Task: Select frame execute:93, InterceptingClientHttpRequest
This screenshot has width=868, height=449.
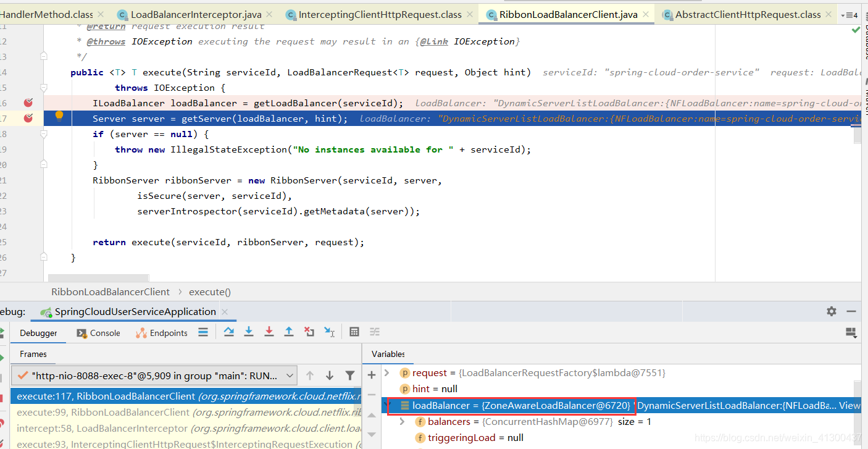Action: click(186, 444)
